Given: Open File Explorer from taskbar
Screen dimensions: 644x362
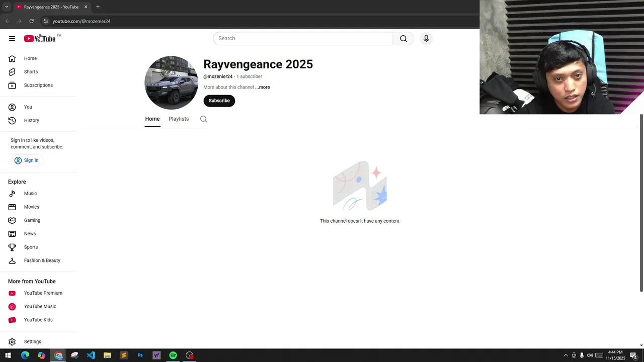Looking at the screenshot, I should [107, 355].
